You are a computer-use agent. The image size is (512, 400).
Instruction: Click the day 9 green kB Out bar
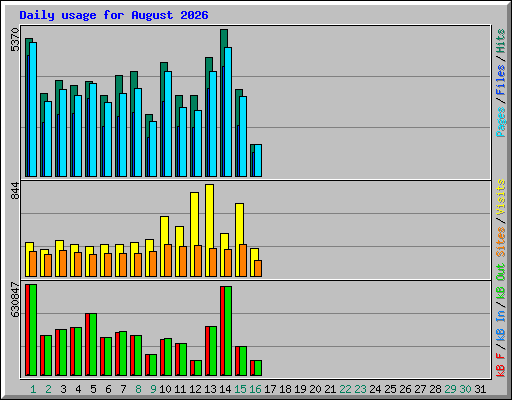point(153,365)
